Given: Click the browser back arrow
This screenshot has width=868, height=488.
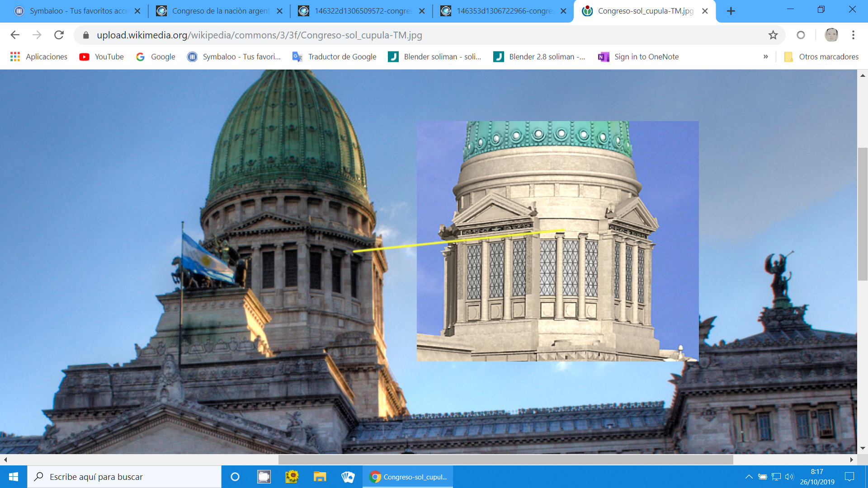Looking at the screenshot, I should coord(15,35).
